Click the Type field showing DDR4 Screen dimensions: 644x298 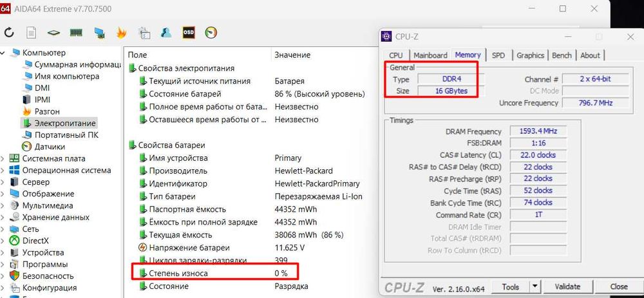(x=451, y=79)
